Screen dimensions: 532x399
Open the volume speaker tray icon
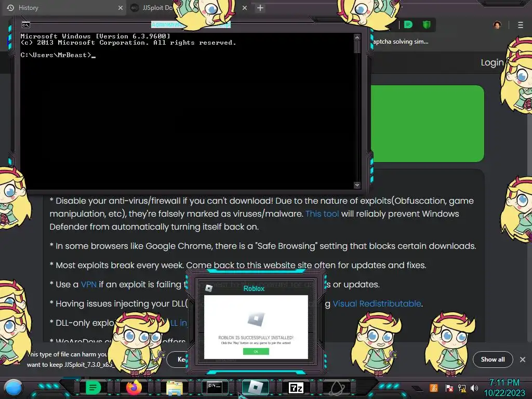tap(474, 388)
